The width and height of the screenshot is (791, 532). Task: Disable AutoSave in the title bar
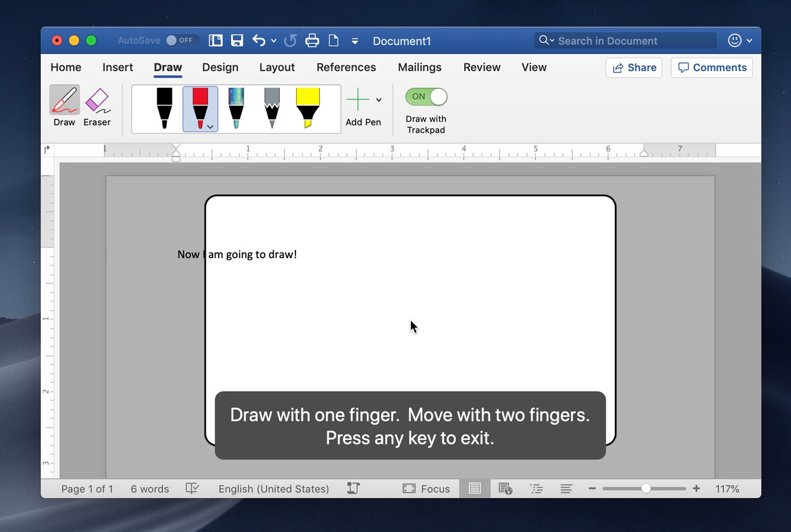(183, 40)
